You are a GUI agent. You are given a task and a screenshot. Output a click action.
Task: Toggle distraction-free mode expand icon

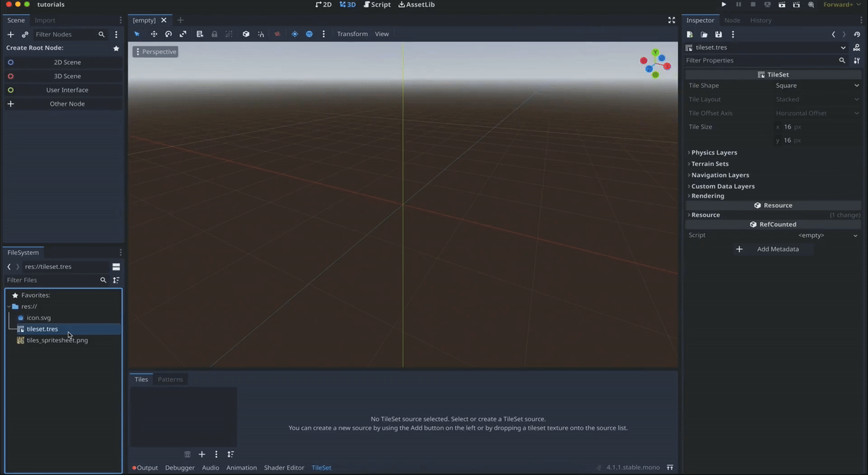[x=671, y=20]
